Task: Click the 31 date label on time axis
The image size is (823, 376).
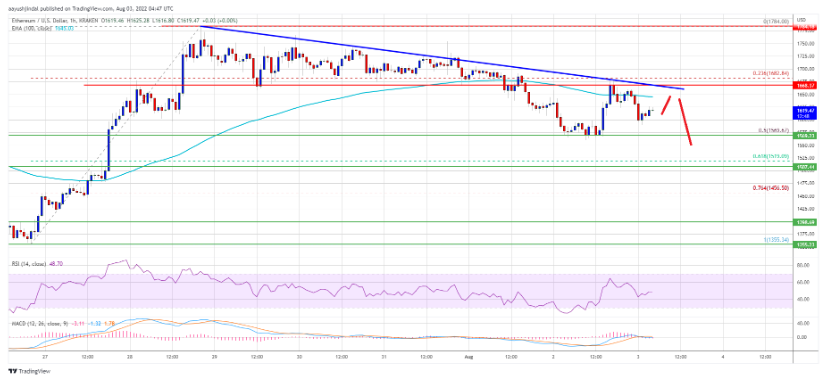Action: point(384,357)
